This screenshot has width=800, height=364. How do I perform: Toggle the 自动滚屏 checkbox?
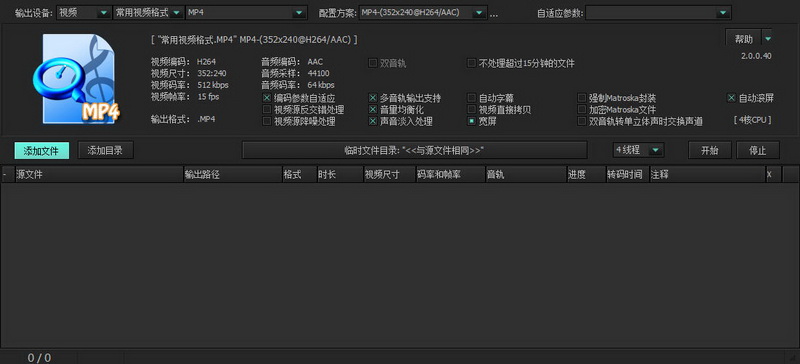(x=732, y=98)
